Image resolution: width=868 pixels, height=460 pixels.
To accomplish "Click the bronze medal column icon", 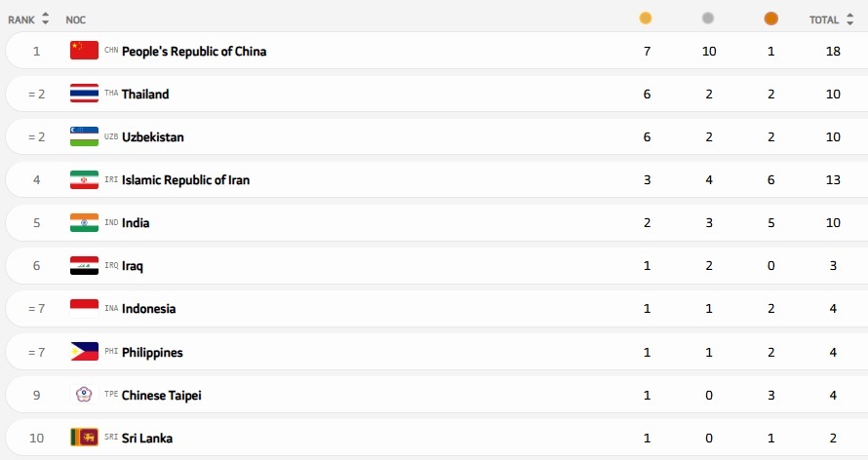I will 771,19.
